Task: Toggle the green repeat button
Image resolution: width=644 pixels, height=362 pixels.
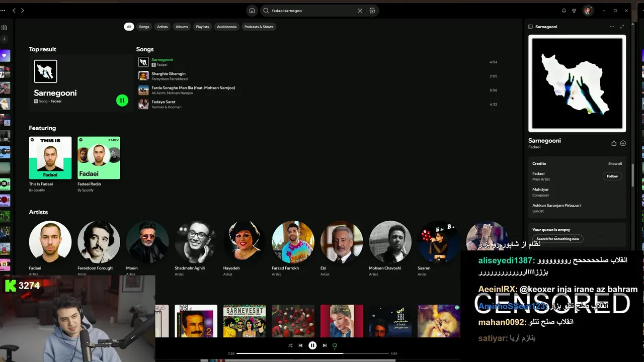Action: click(x=335, y=345)
